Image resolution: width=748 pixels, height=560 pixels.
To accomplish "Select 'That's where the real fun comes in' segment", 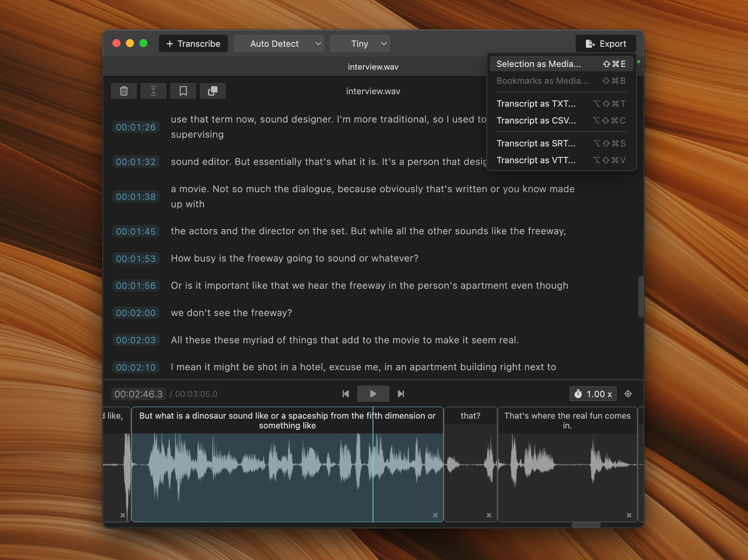I will [x=568, y=464].
